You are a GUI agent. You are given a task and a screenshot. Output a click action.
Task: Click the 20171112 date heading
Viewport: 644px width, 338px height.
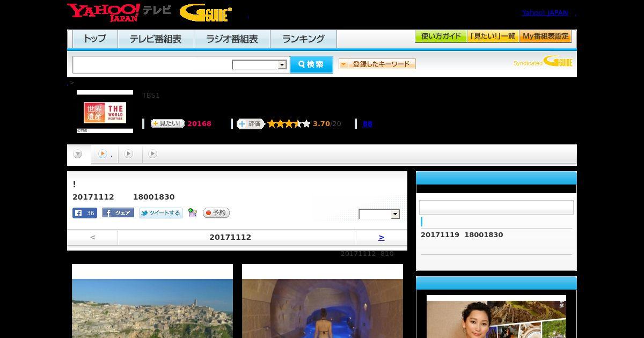click(230, 237)
